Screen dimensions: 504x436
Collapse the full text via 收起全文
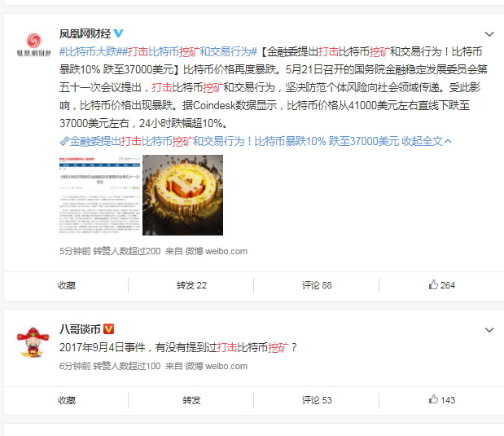427,141
